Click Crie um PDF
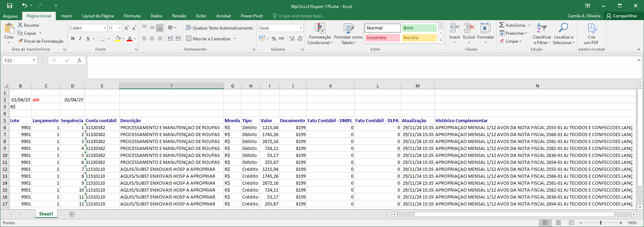This screenshot has height=227, width=644. (x=591, y=34)
